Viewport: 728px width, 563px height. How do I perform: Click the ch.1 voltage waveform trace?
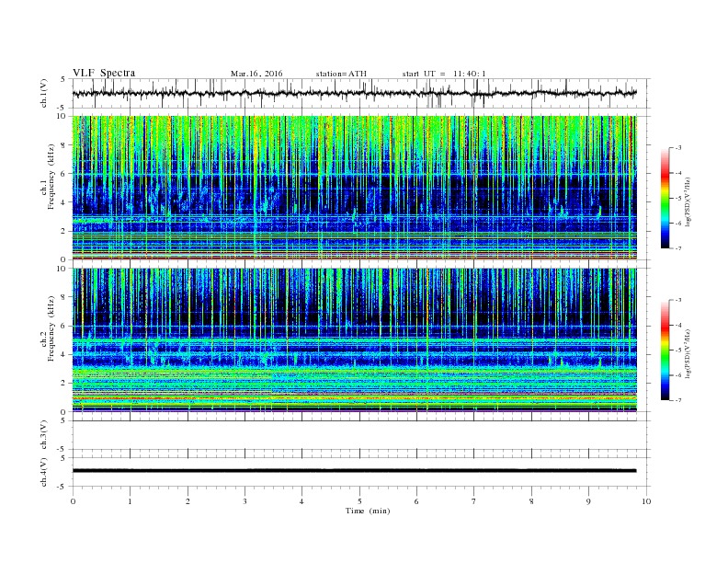[x=354, y=93]
